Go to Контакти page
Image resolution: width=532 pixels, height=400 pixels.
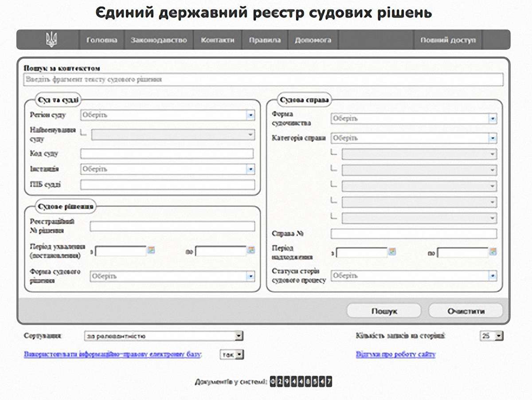tap(218, 40)
